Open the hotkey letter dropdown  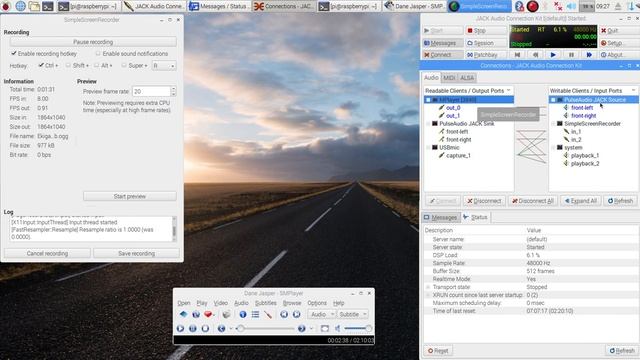(x=164, y=65)
